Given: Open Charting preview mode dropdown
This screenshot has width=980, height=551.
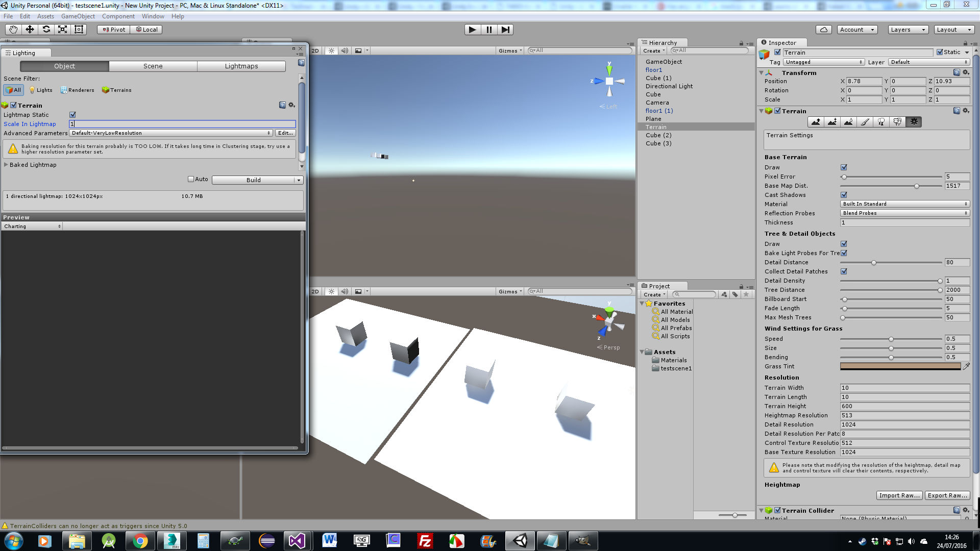Looking at the screenshot, I should 32,226.
